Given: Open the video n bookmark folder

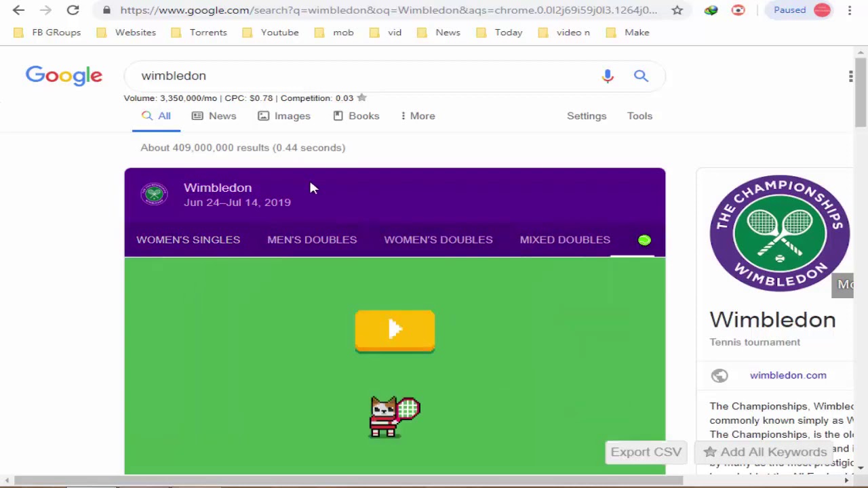Looking at the screenshot, I should tap(564, 33).
